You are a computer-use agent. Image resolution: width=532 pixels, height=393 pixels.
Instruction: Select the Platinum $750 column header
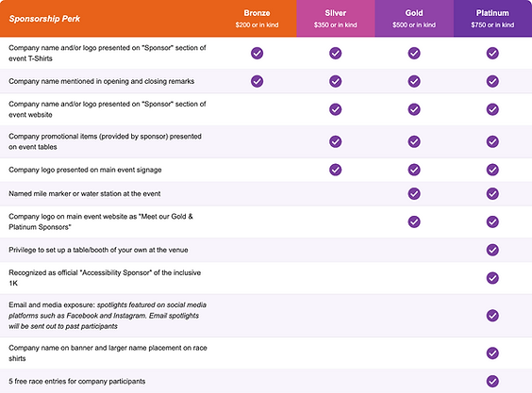tap(492, 18)
